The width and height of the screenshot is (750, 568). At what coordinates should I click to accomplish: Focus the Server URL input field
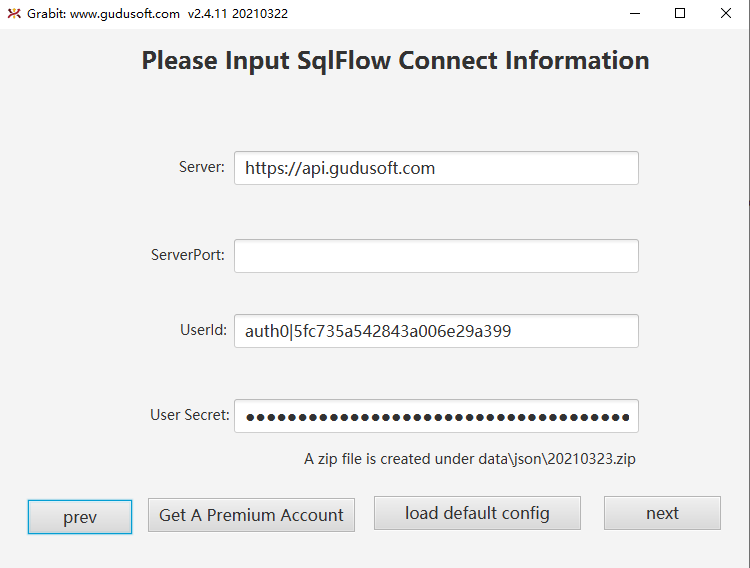tap(436, 168)
